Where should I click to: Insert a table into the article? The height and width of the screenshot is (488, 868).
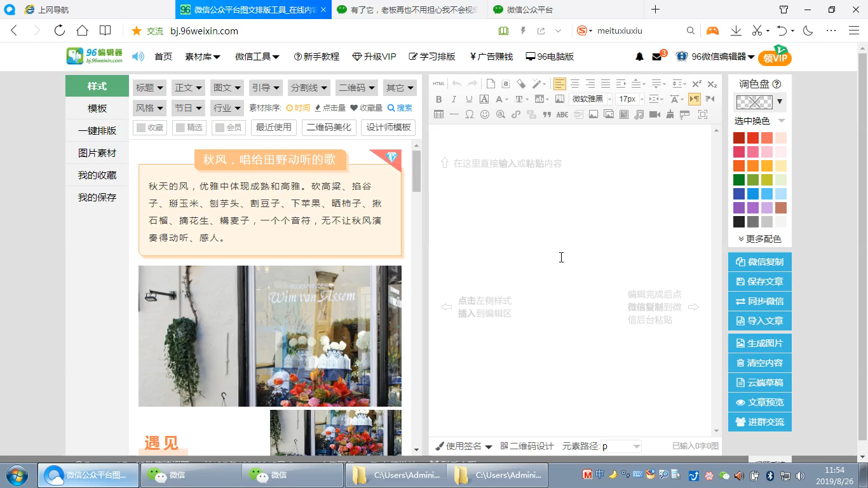pos(439,115)
